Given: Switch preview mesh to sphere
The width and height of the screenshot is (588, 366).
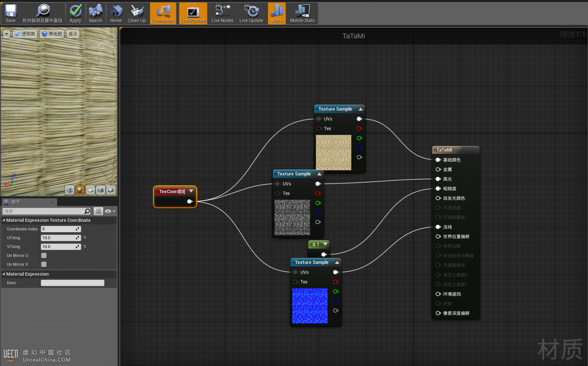Looking at the screenshot, I should [x=80, y=190].
